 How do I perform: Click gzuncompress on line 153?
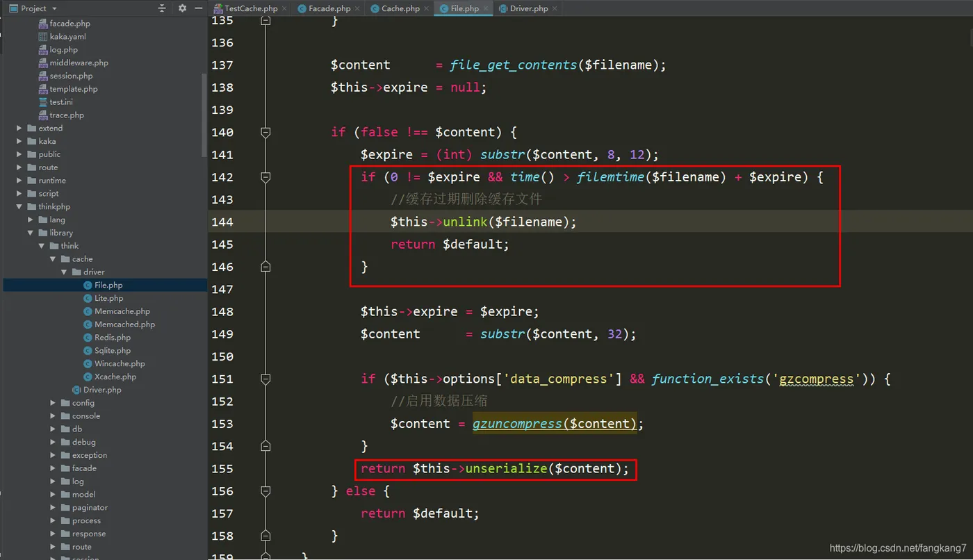click(517, 424)
